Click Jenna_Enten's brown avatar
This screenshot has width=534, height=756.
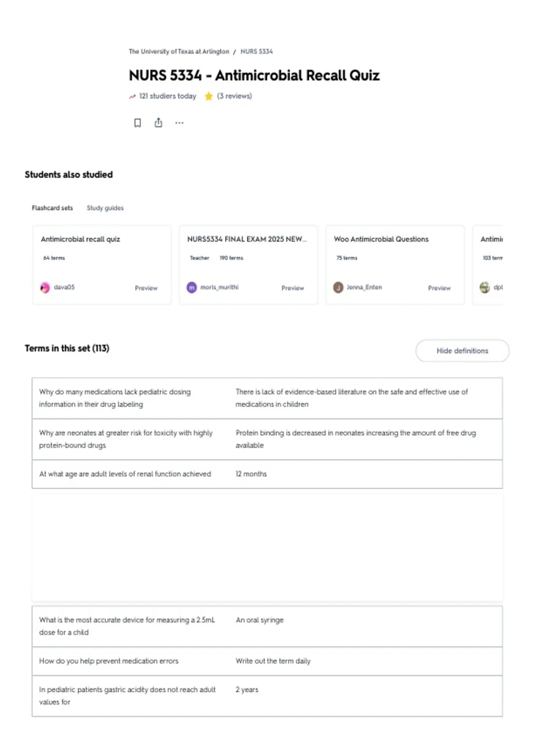[x=338, y=288]
